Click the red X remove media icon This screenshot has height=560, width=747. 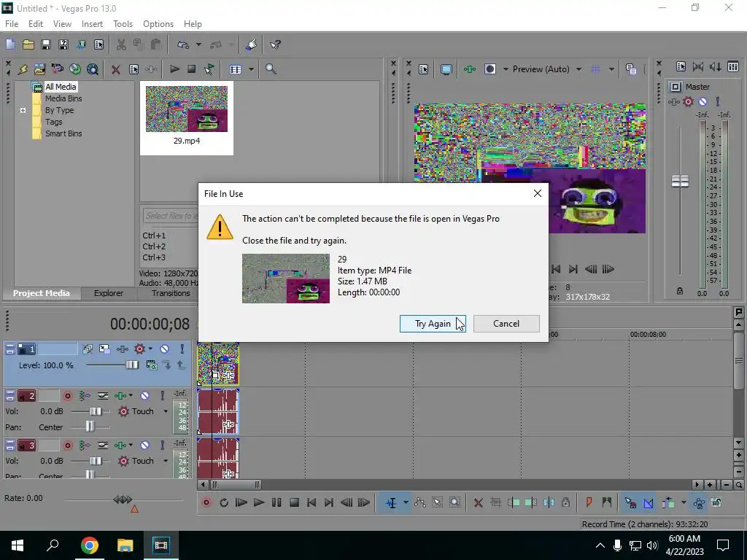pos(115,69)
